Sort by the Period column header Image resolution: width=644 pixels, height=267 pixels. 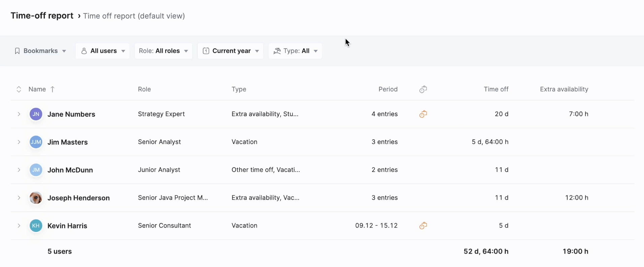click(388, 89)
